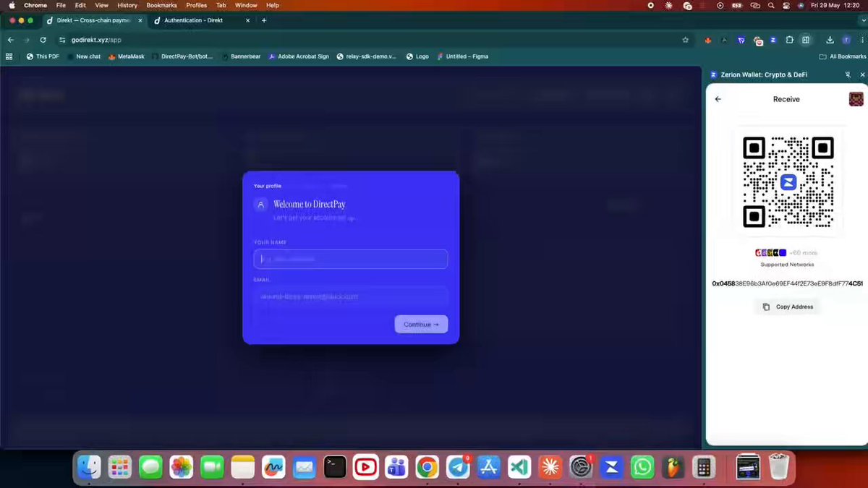Open Chrome downloads

pyautogui.click(x=830, y=40)
